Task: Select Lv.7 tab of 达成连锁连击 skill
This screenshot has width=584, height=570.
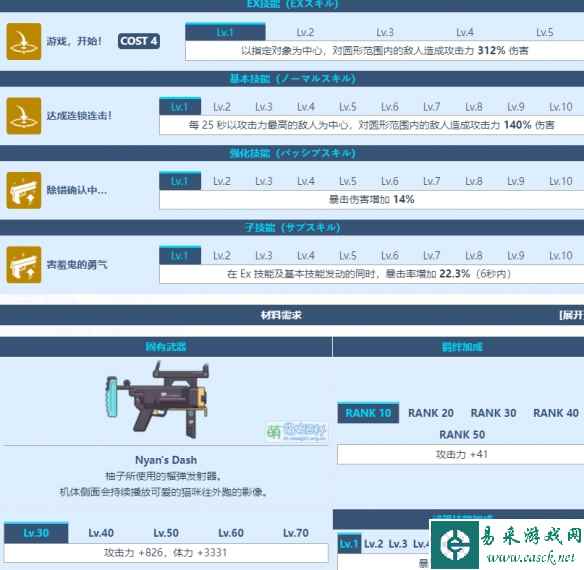Action: coord(432,107)
